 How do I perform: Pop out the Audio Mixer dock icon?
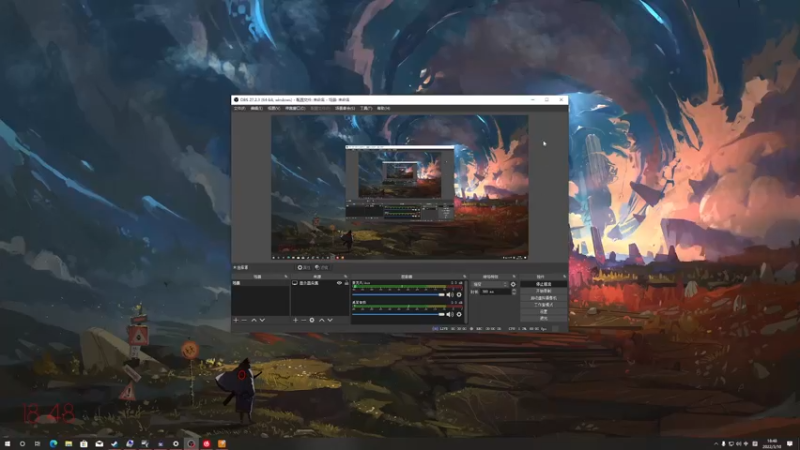[x=464, y=277]
